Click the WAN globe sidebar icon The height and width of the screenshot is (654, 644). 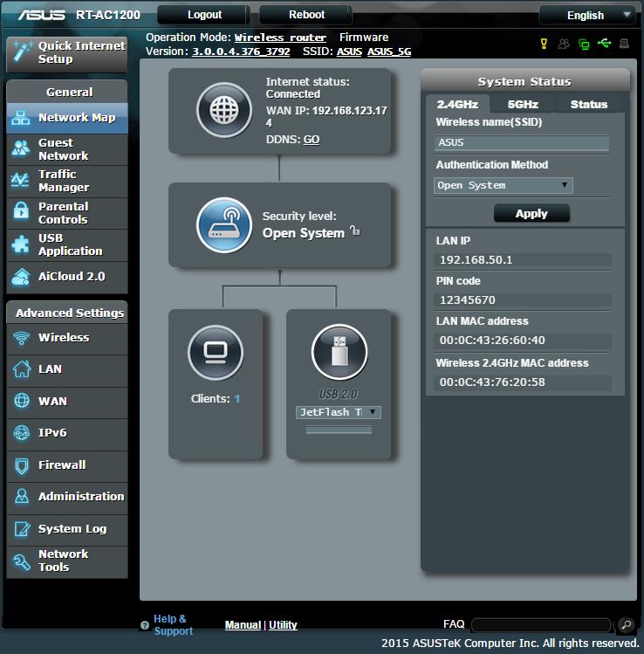pos(21,401)
